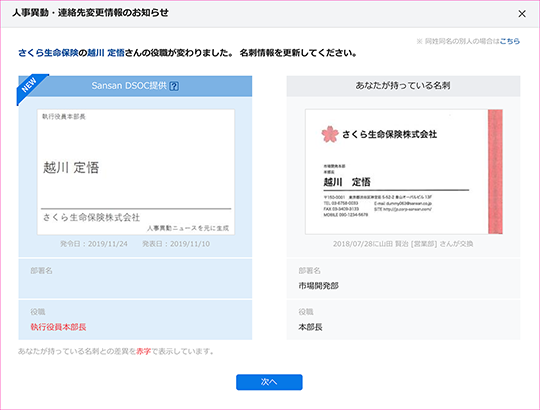Open the さくら生命保険 company link
The image size is (540, 410).
[48, 53]
